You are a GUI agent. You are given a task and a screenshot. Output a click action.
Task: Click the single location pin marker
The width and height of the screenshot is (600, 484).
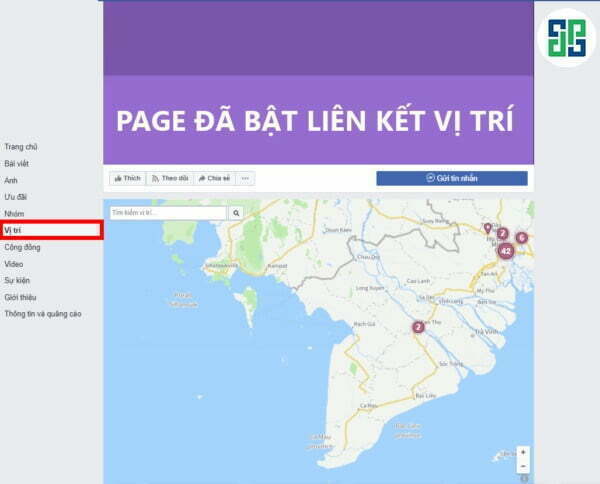[x=488, y=228]
